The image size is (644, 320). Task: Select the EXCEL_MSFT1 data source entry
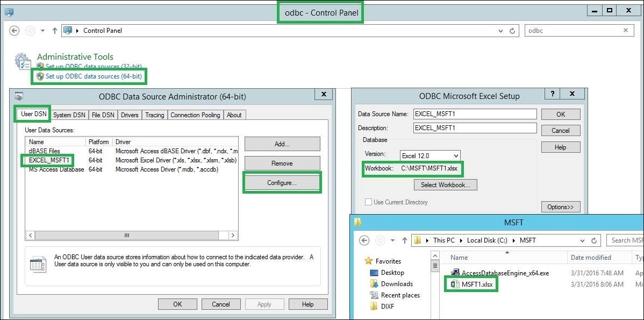(48, 160)
